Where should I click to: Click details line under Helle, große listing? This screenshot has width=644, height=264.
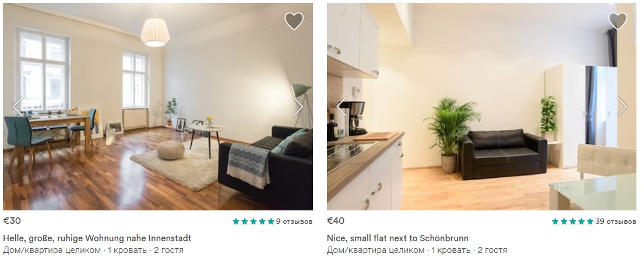(x=93, y=250)
